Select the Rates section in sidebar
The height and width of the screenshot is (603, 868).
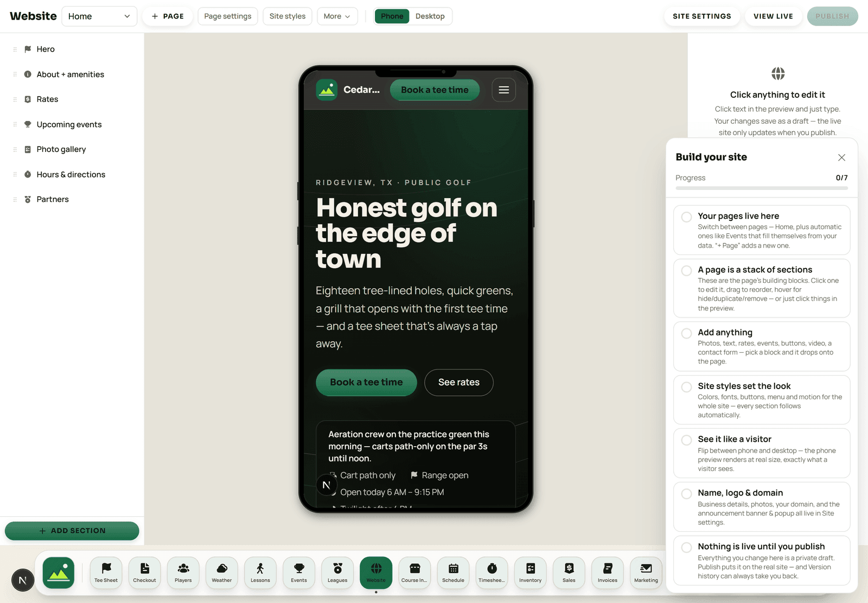point(72,99)
